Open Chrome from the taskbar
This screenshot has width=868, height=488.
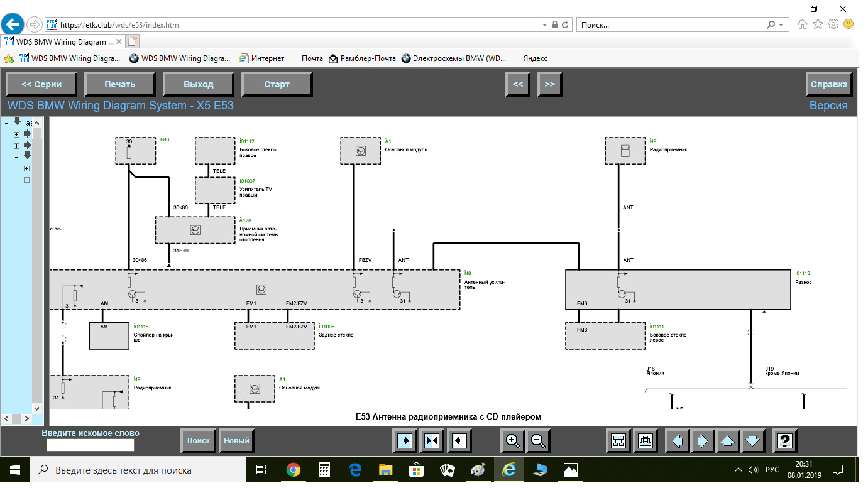click(294, 470)
